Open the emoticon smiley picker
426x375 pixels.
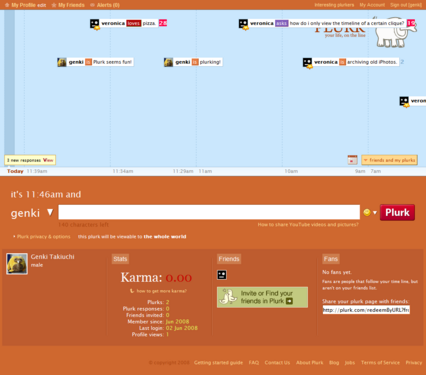(x=370, y=212)
